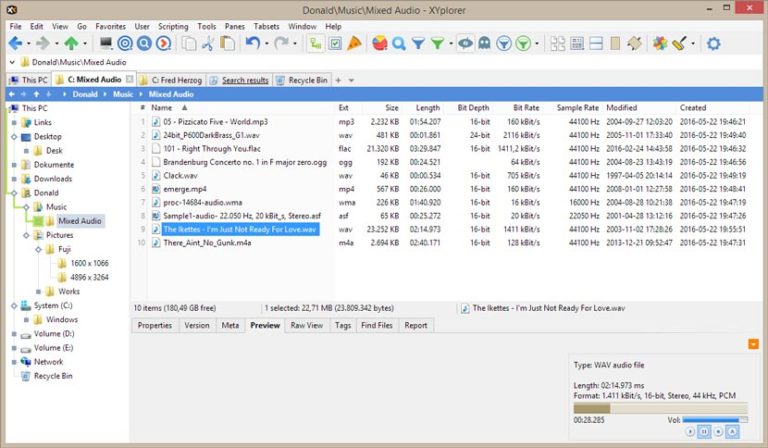Click the colorful pinwheel icon in toolbar
768x448 pixels.
tap(660, 44)
